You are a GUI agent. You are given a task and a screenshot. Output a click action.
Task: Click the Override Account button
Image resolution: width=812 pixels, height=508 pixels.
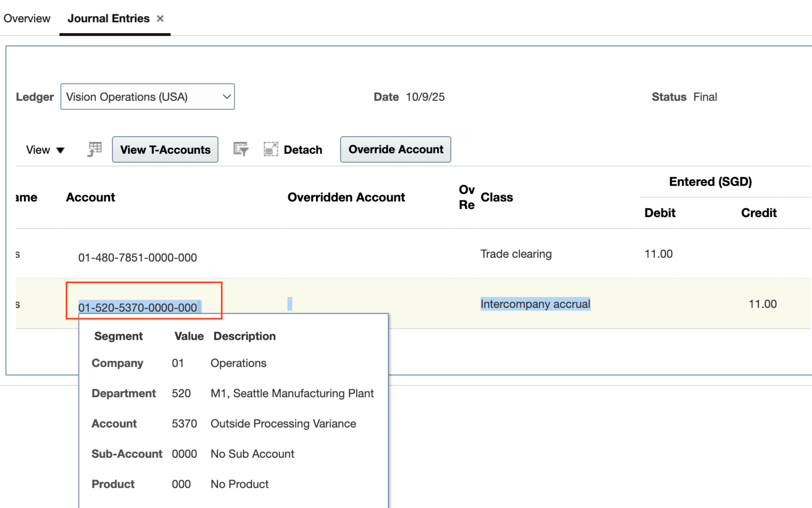point(395,149)
